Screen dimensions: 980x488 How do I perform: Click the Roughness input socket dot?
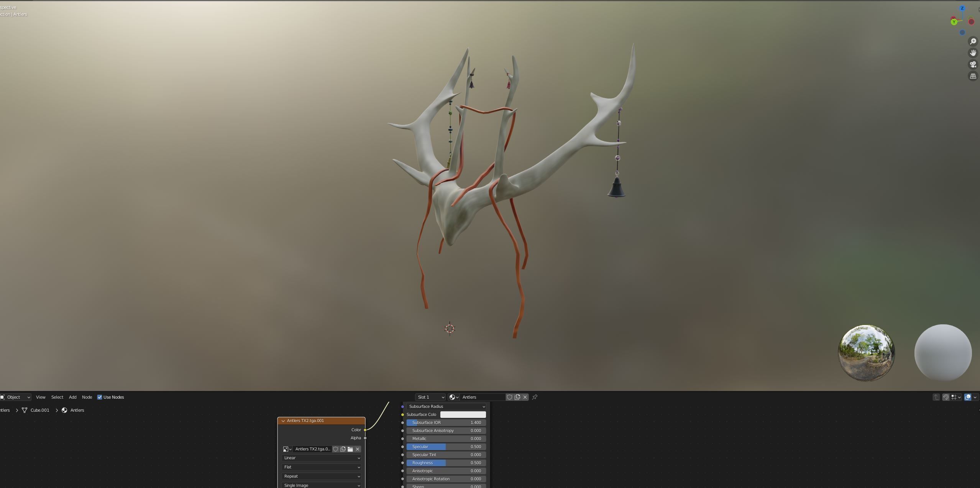pos(402,463)
